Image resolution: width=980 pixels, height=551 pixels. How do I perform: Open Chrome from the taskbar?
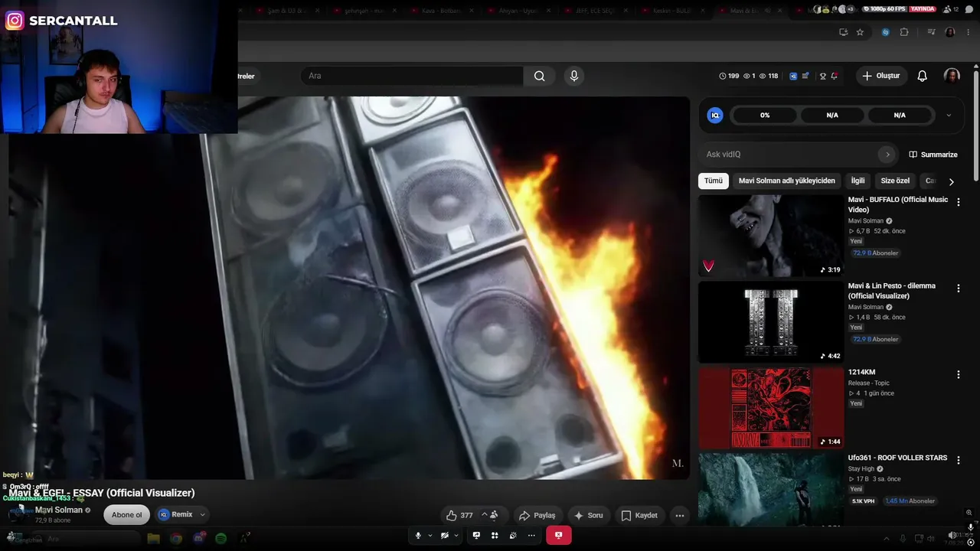pos(176,538)
